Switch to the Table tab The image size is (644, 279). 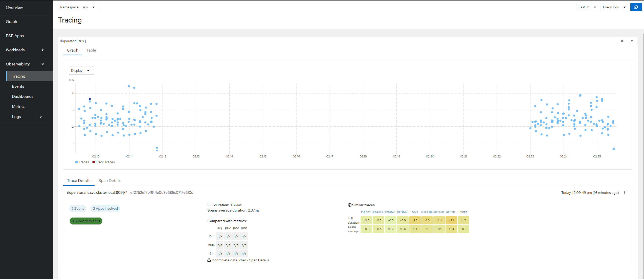(x=91, y=50)
